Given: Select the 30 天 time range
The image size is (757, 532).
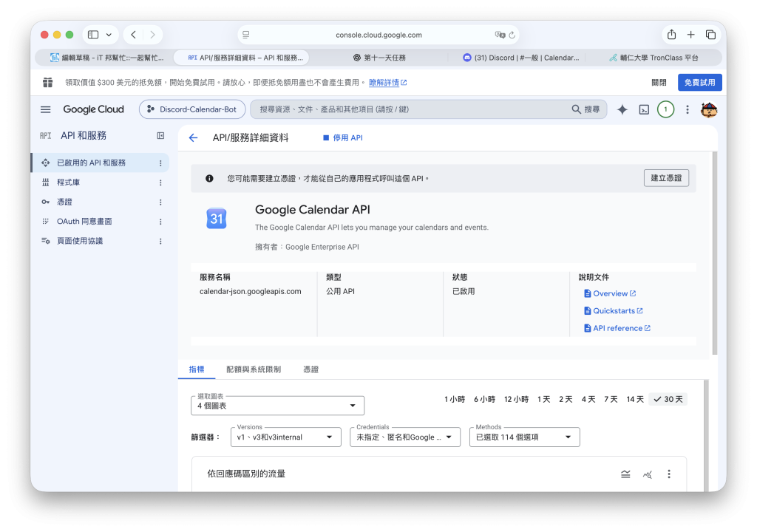Looking at the screenshot, I should coord(668,399).
